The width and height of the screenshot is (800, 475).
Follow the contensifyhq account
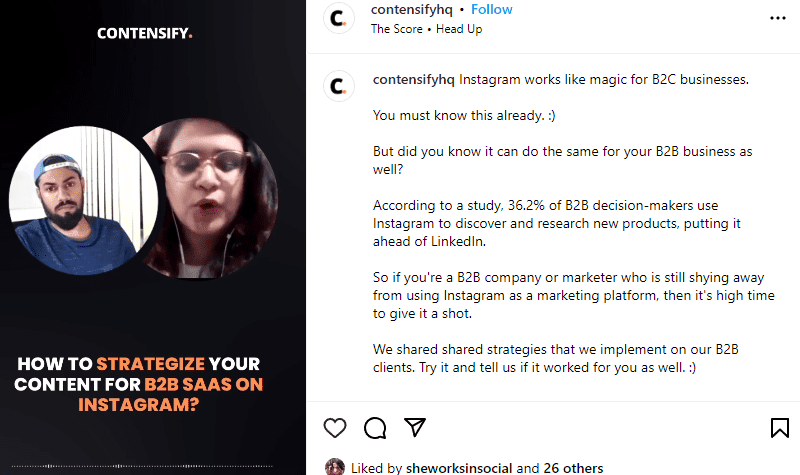(x=491, y=10)
